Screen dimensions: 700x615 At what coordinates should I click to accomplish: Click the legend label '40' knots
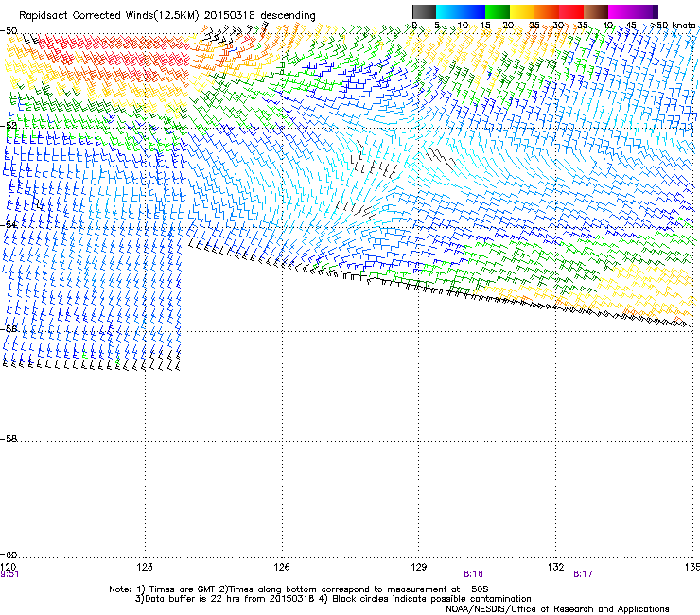pos(607,26)
